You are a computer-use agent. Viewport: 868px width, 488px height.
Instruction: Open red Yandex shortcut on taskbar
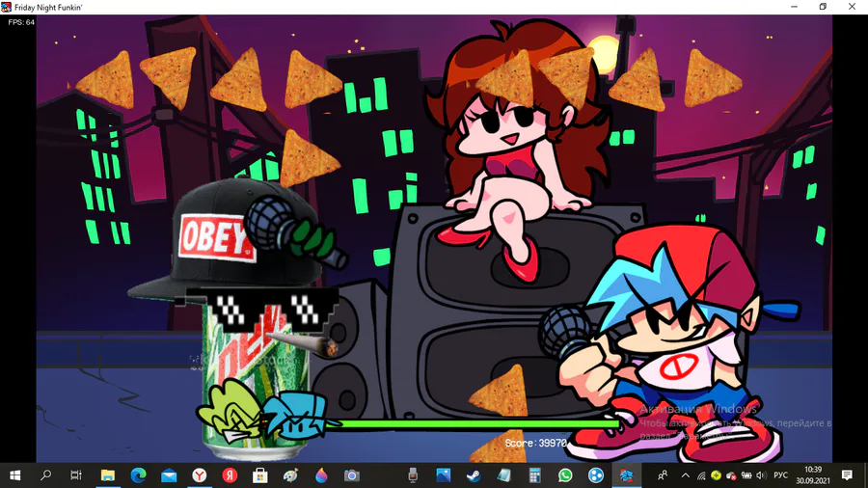coord(230,475)
